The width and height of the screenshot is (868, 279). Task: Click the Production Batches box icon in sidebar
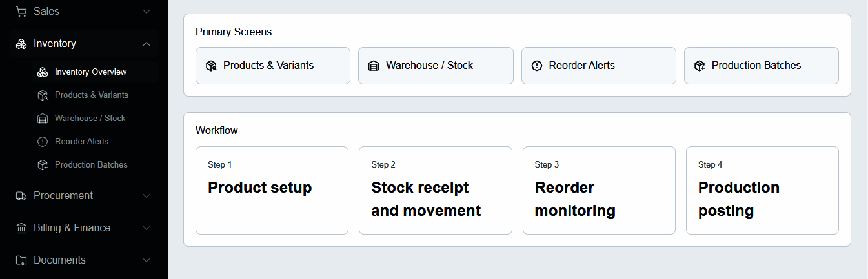click(x=43, y=165)
